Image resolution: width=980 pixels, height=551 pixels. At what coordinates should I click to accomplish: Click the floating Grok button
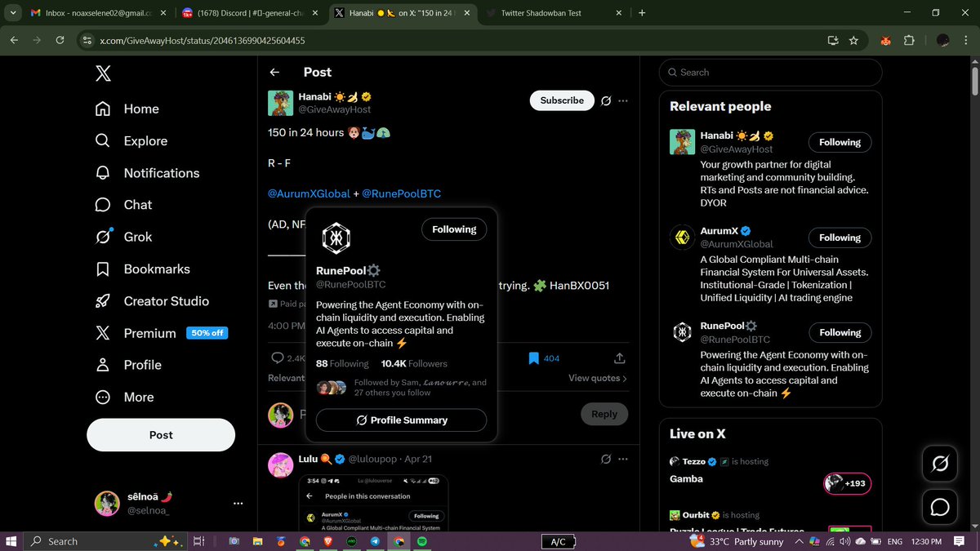[940, 464]
